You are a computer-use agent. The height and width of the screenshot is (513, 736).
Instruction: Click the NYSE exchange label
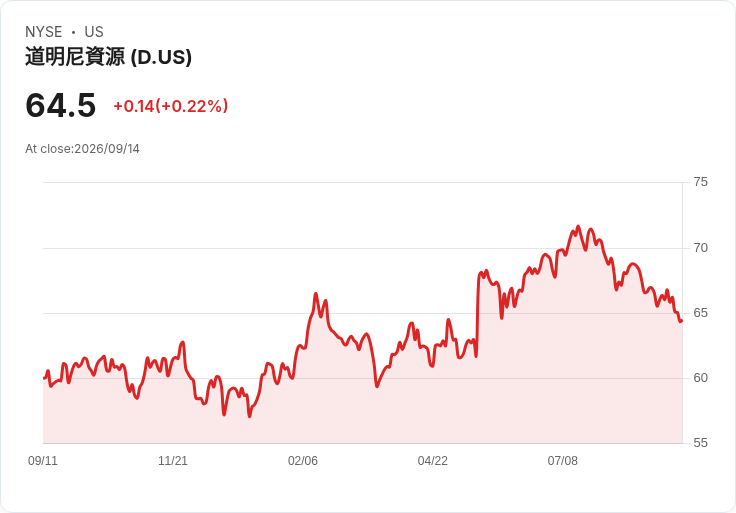click(44, 32)
